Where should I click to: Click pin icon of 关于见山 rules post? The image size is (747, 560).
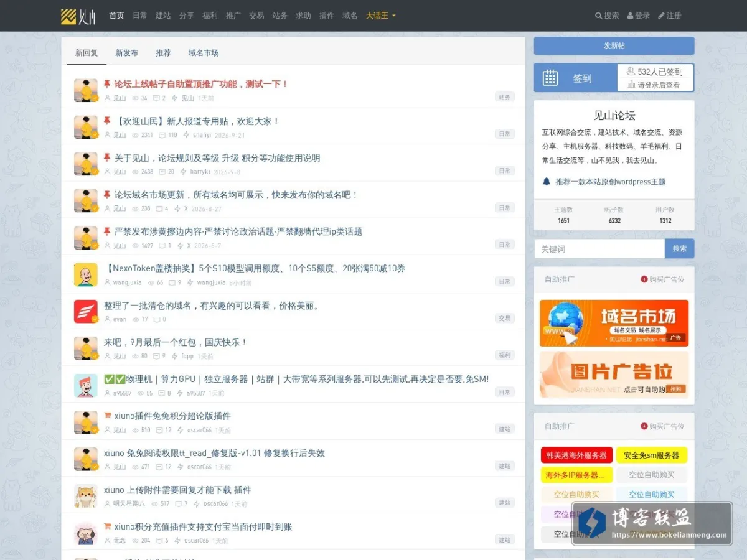point(107,158)
